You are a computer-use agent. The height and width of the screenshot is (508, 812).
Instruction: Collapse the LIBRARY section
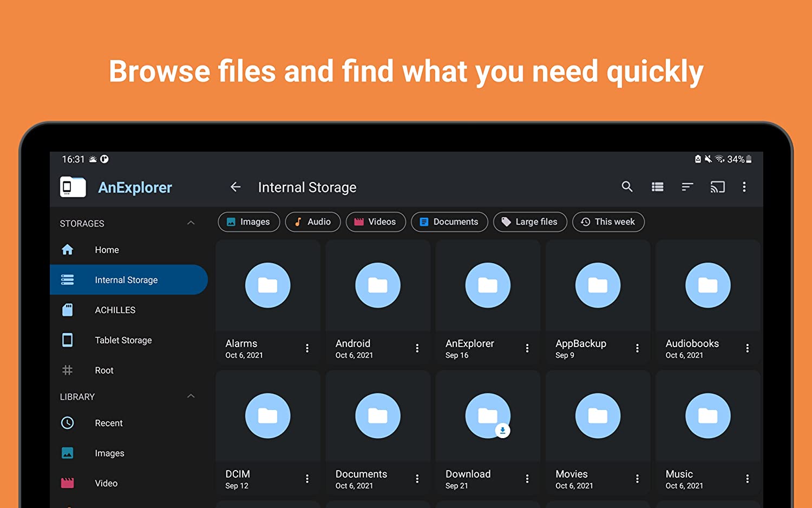pyautogui.click(x=191, y=396)
